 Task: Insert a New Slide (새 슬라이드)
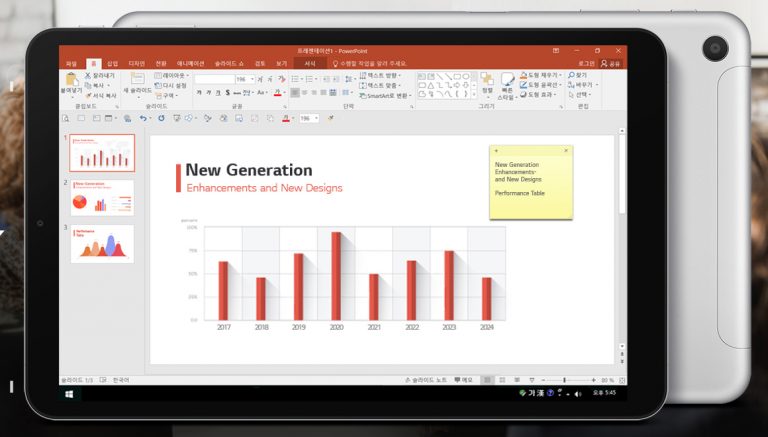pyautogui.click(x=137, y=82)
